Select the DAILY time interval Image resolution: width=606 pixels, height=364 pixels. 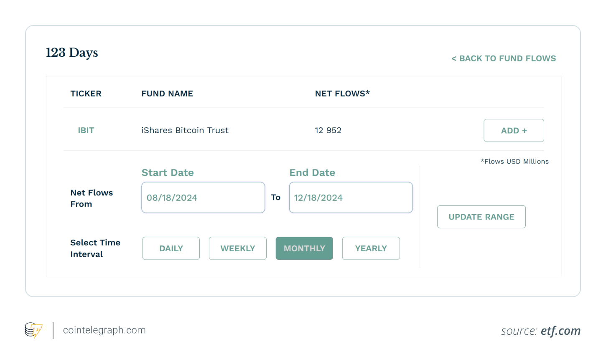click(x=171, y=248)
